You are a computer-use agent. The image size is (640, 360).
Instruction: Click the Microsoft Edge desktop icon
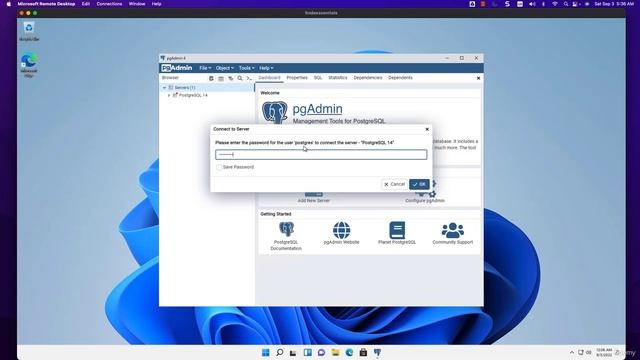click(29, 60)
